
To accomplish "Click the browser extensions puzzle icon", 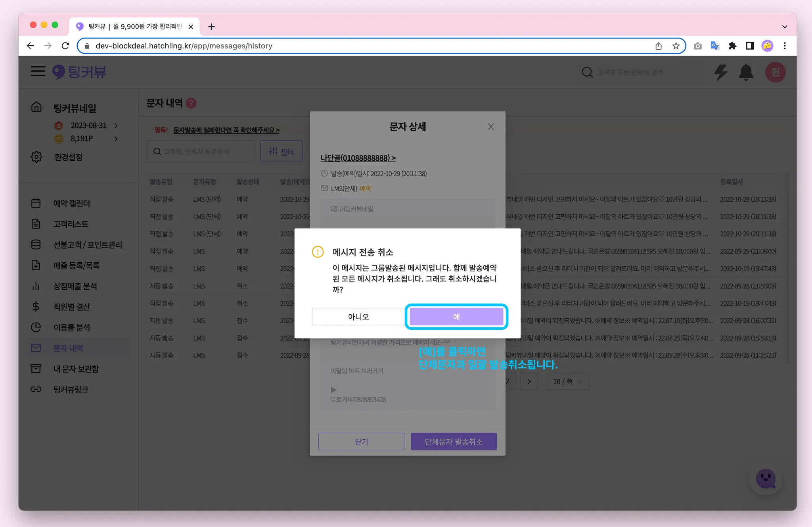I will click(x=732, y=46).
